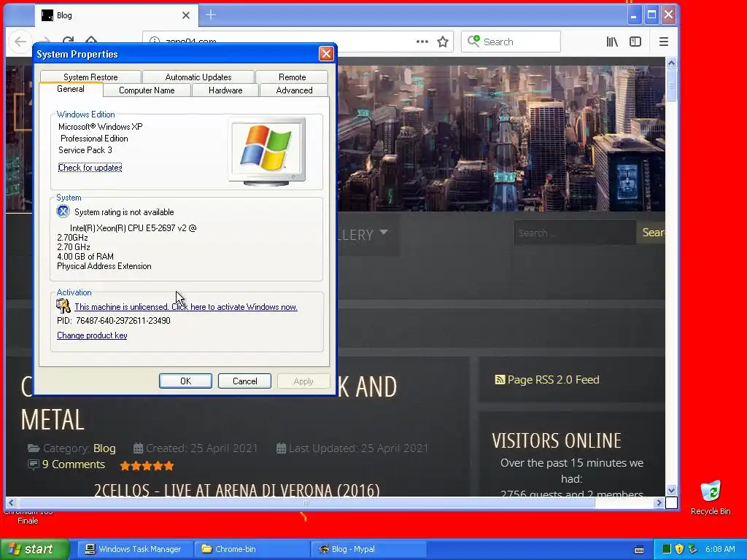Switch to Chrome-bin folder taskbar button
This screenshot has width=747, height=560.
[x=251, y=549]
